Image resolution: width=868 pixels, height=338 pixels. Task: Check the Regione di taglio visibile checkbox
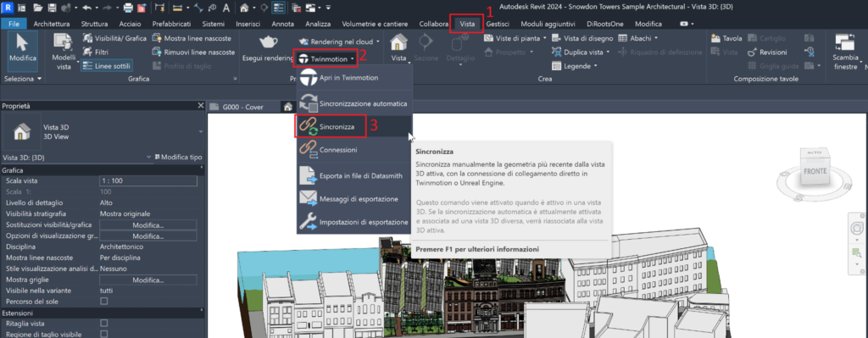tap(103, 334)
